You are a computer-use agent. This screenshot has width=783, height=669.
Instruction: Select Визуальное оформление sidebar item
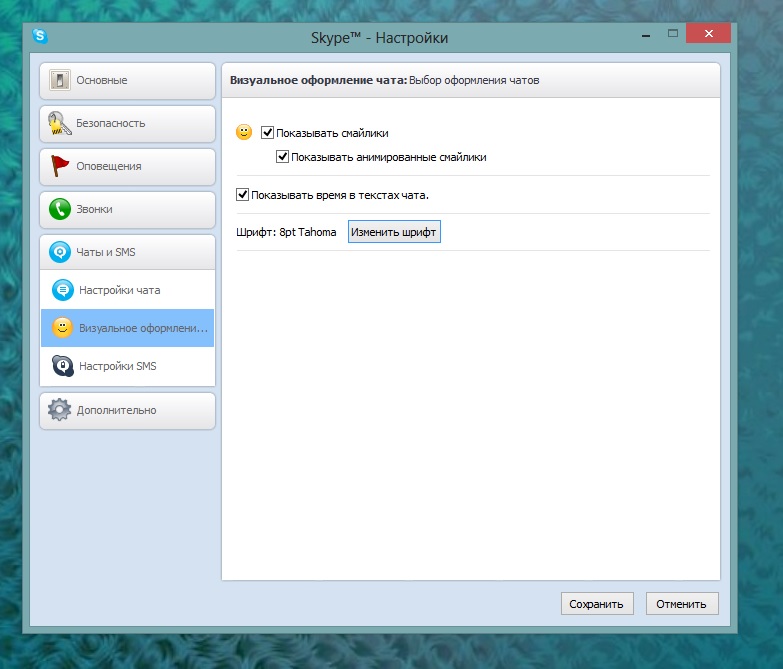pyautogui.click(x=127, y=328)
